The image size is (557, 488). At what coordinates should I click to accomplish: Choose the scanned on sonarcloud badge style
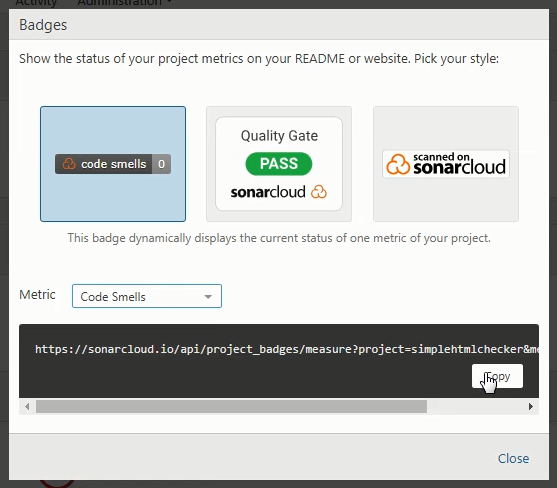[446, 164]
